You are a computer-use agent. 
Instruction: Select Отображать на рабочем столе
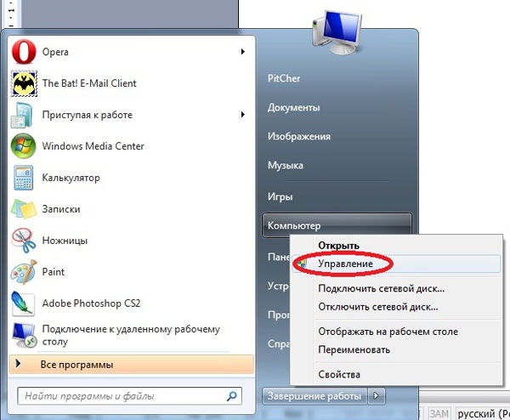point(388,332)
